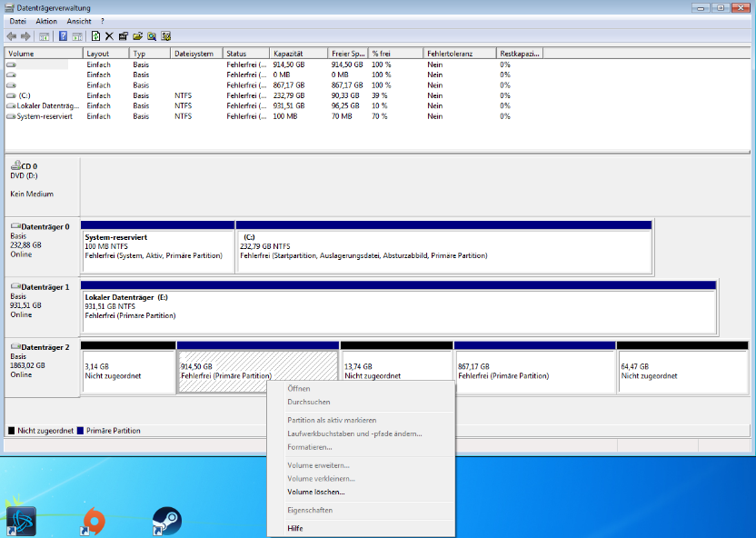Image resolution: width=756 pixels, height=538 pixels.
Task: Sort by the Fehlertoleranz column header
Action: 460,54
